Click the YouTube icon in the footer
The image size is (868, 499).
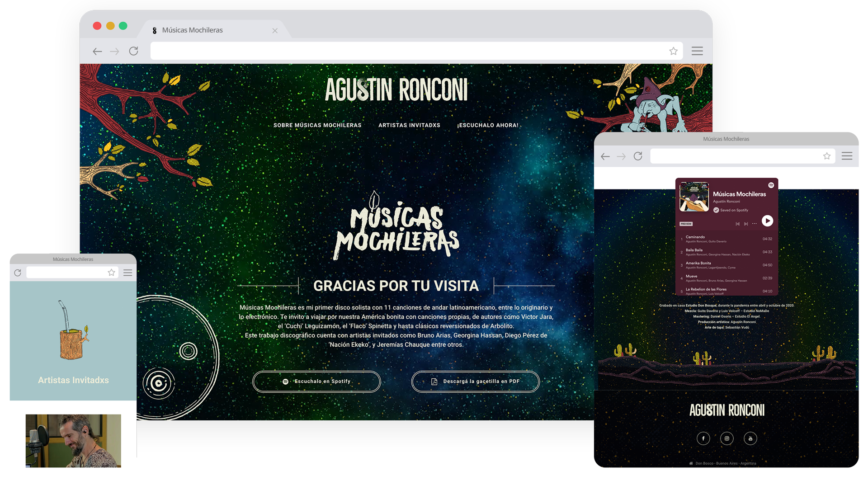(750, 438)
